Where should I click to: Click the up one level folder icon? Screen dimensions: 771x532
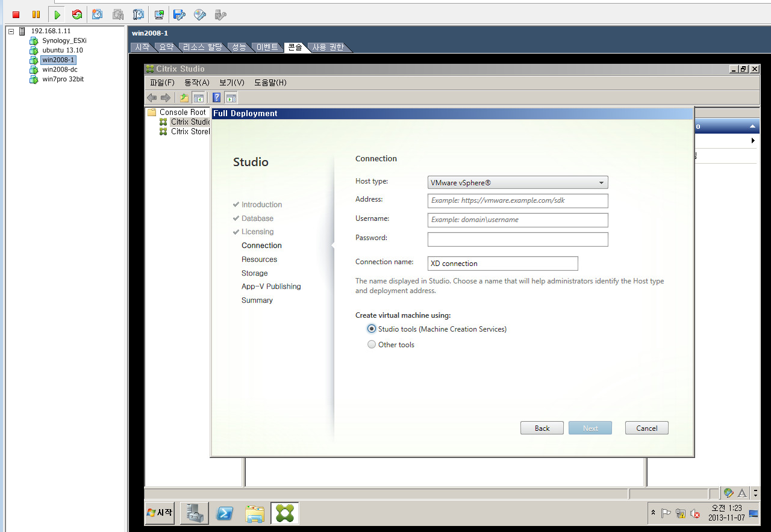[x=184, y=97]
